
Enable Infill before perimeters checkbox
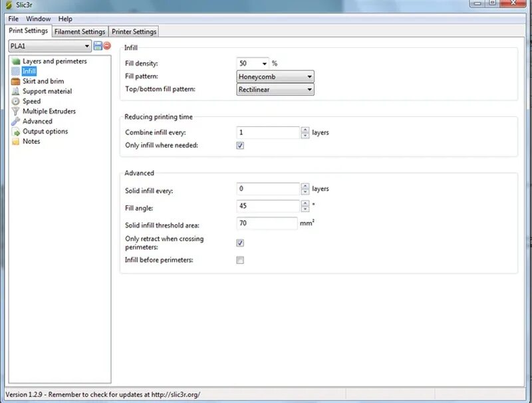coord(240,260)
